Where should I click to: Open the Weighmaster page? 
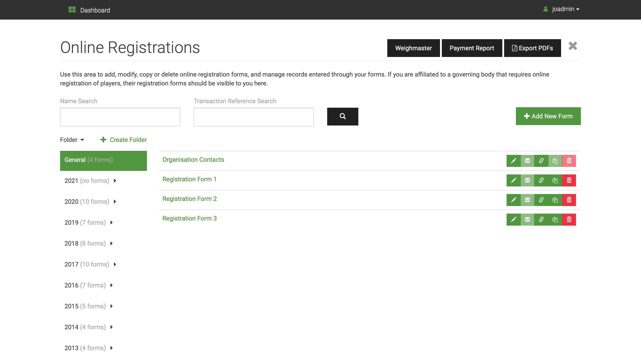(413, 48)
